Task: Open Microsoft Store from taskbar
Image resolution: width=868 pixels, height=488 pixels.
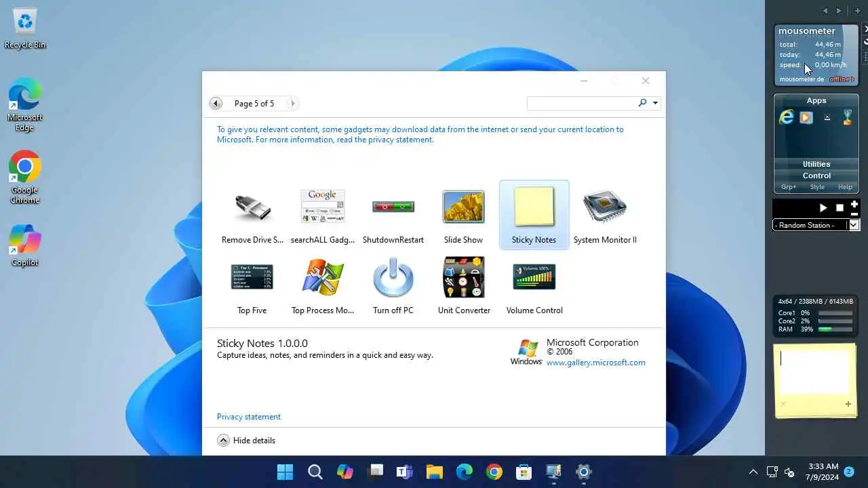Action: [524, 472]
